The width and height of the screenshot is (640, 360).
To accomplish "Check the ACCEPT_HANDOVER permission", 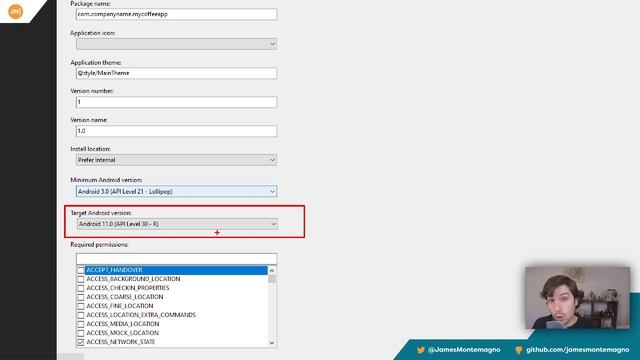I will tap(81, 270).
